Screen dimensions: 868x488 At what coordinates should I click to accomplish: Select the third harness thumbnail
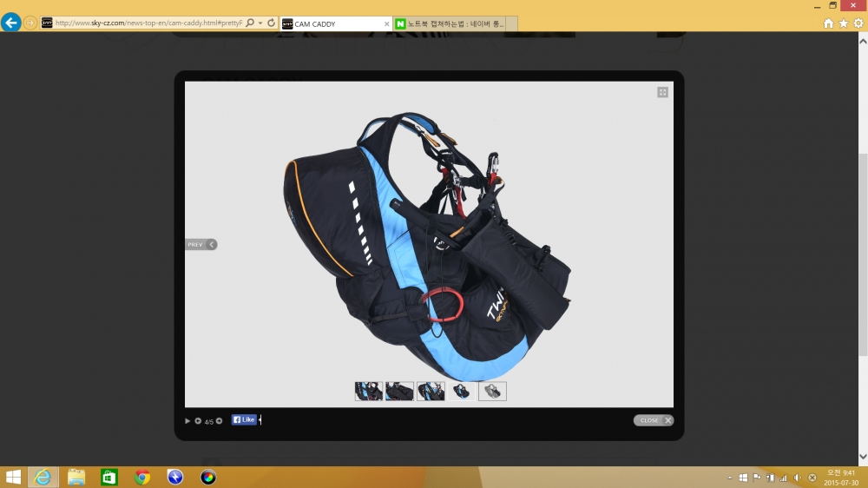[x=431, y=391]
